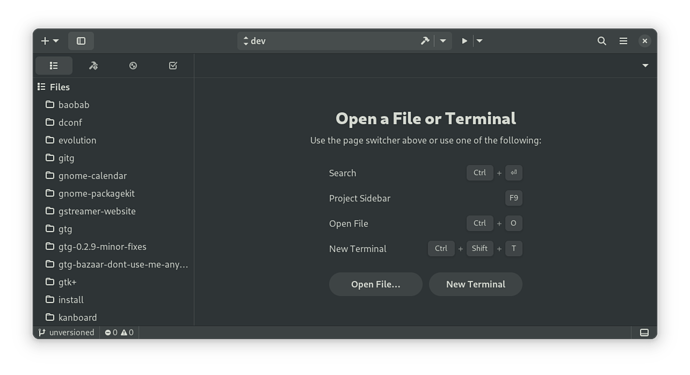
Task: Open the page switcher dropdown arrow
Action: pyautogui.click(x=645, y=66)
